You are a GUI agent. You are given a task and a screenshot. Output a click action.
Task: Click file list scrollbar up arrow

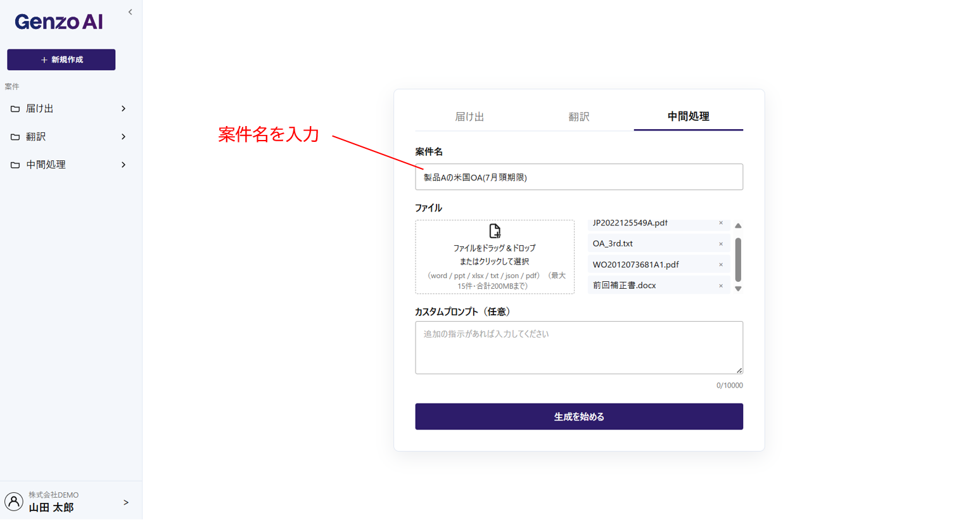pyautogui.click(x=738, y=225)
